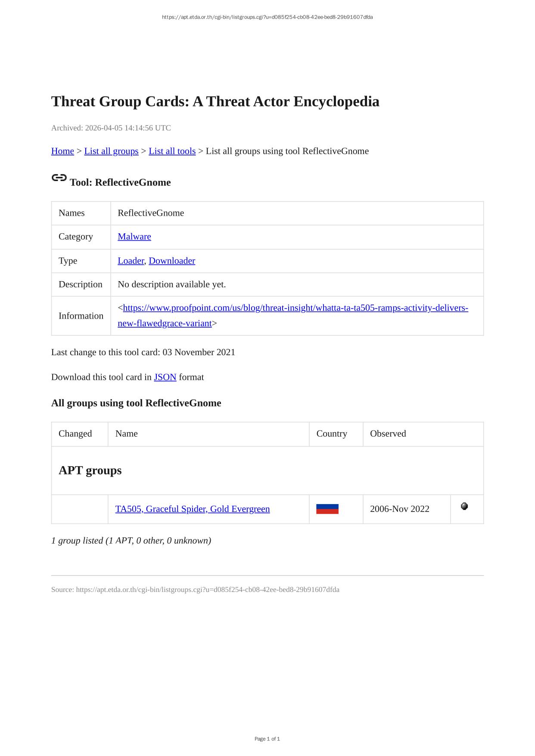Screen dimensions: 535x756
Task: Select the Loader type link
Action: tap(131, 261)
